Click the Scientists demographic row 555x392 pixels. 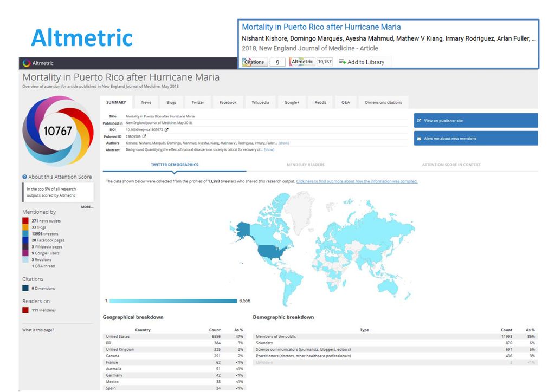pos(395,343)
